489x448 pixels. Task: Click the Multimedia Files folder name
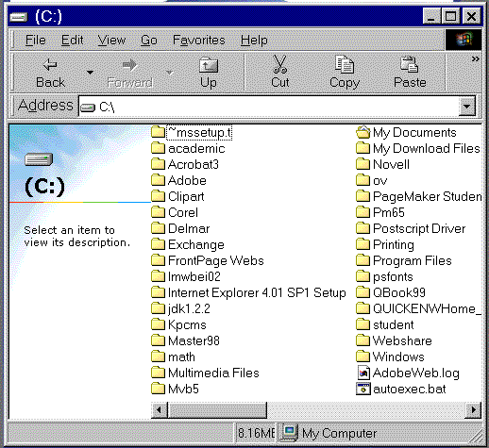pyautogui.click(x=213, y=373)
